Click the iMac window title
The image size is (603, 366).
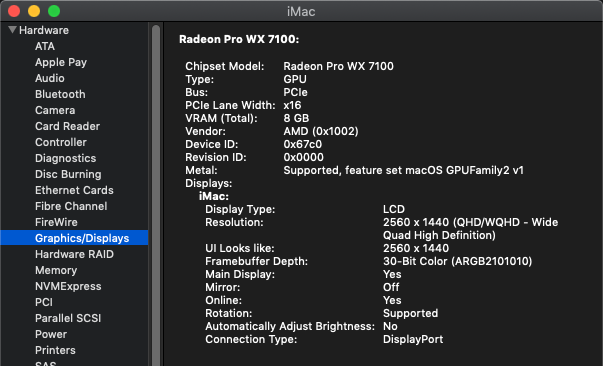tap(301, 11)
